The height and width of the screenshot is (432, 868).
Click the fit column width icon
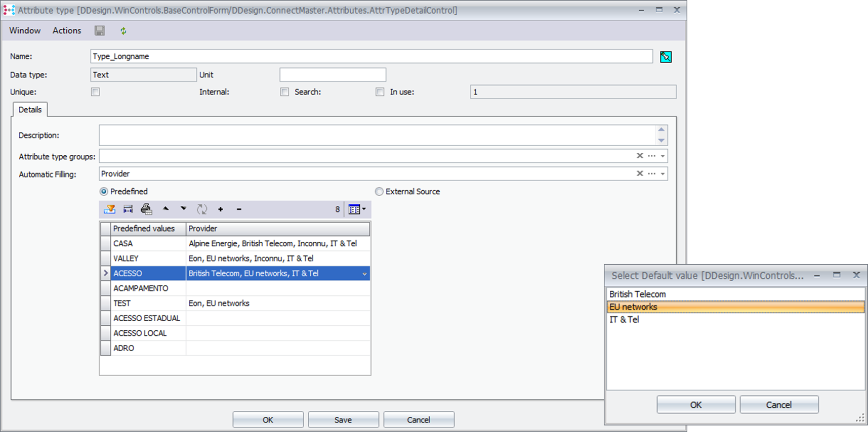(128, 209)
